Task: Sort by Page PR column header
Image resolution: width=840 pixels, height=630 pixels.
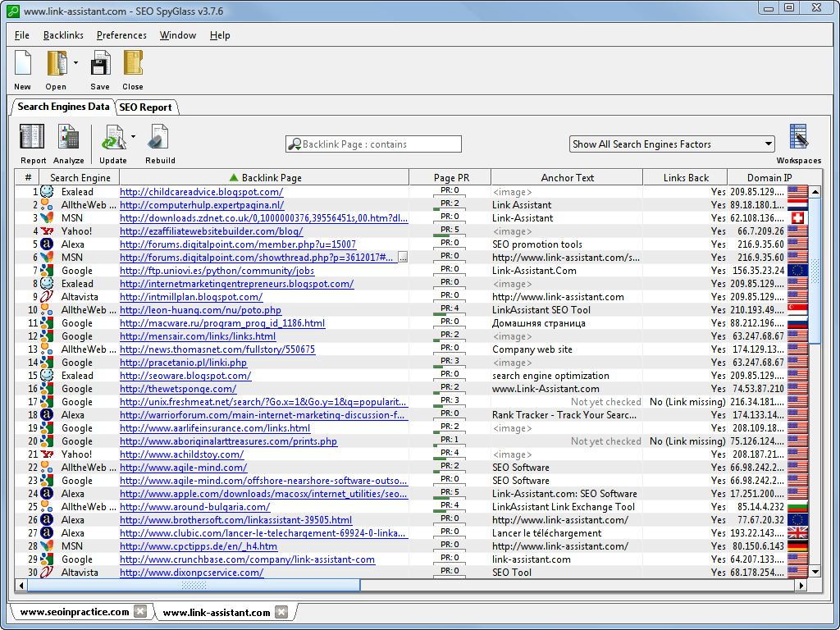Action: pos(450,178)
